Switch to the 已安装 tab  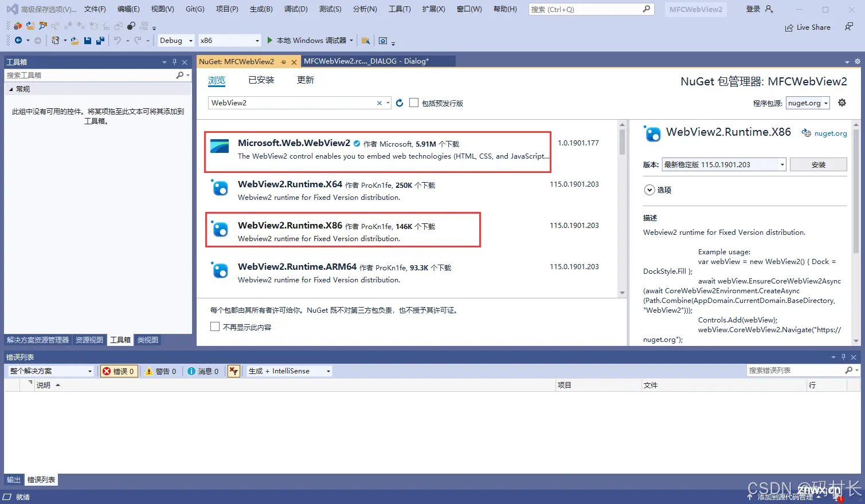(261, 80)
